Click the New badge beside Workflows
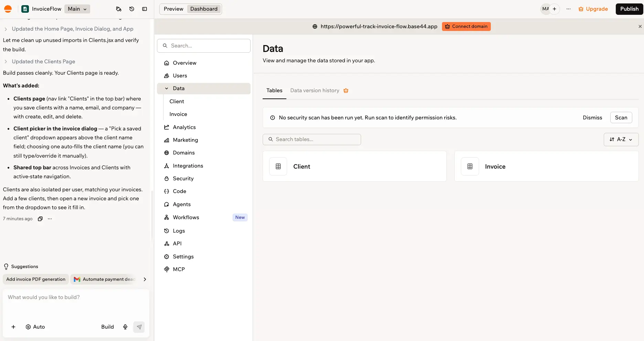 coord(240,217)
